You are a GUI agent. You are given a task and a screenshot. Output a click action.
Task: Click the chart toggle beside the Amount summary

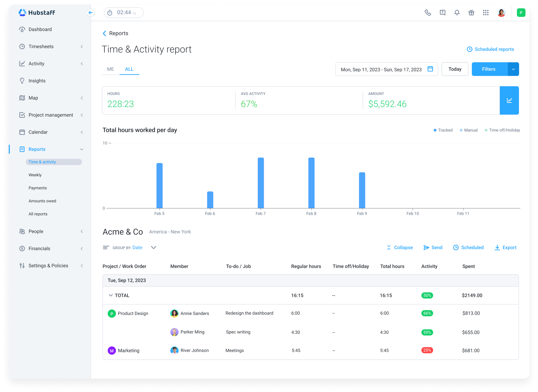point(509,100)
